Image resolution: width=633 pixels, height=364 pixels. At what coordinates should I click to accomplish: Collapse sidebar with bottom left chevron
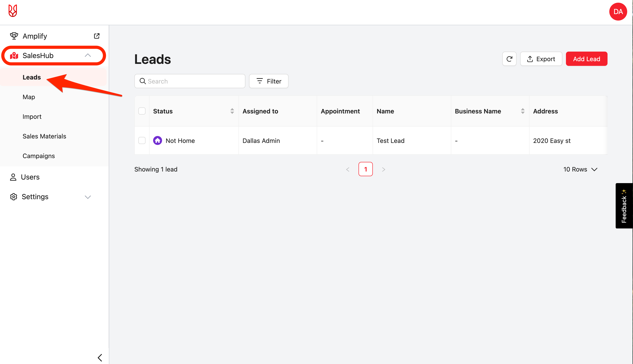100,358
